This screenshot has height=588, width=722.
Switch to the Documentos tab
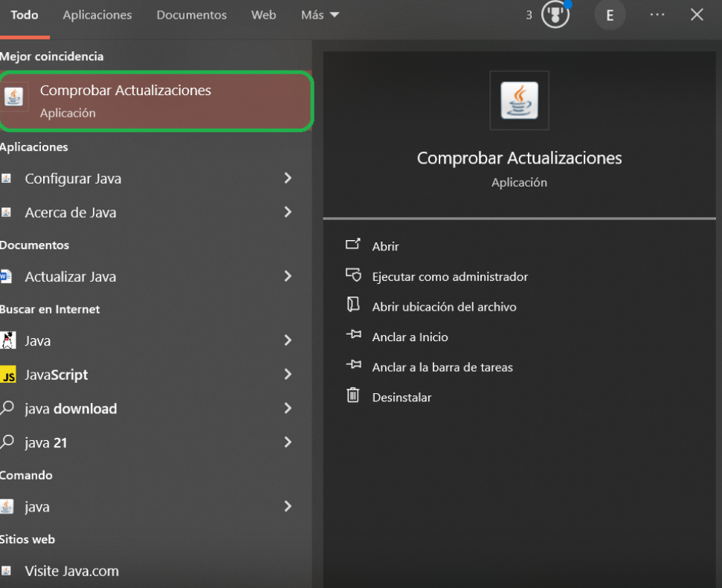point(191,15)
